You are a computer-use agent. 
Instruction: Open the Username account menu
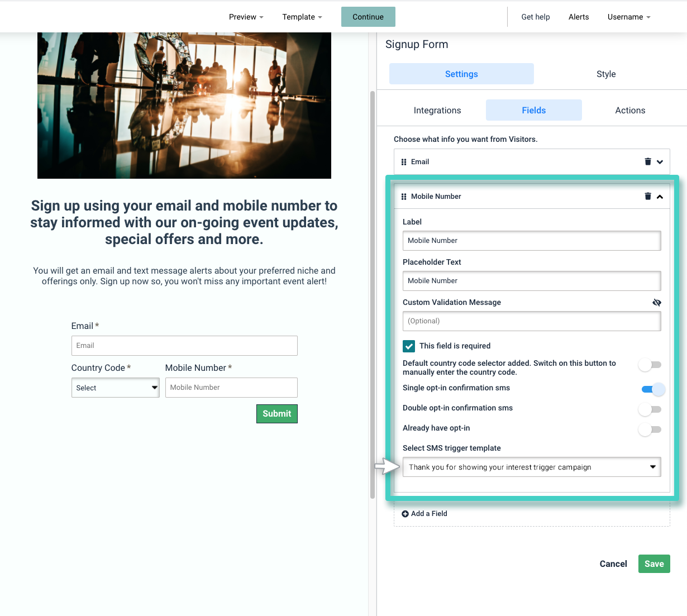[629, 17]
